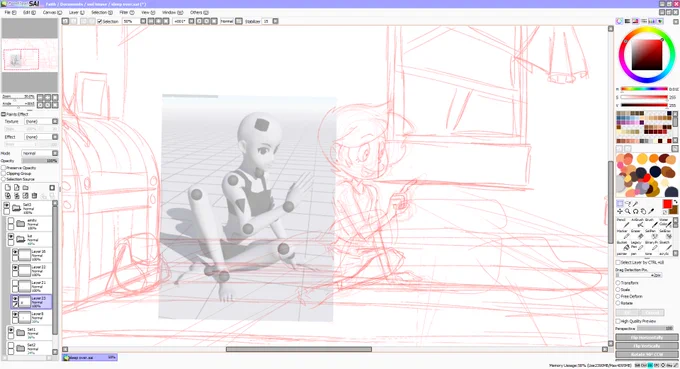Viewport: 680px width, 369px height.
Task: Toggle the Selection checkbox in toolbar
Action: click(100, 21)
